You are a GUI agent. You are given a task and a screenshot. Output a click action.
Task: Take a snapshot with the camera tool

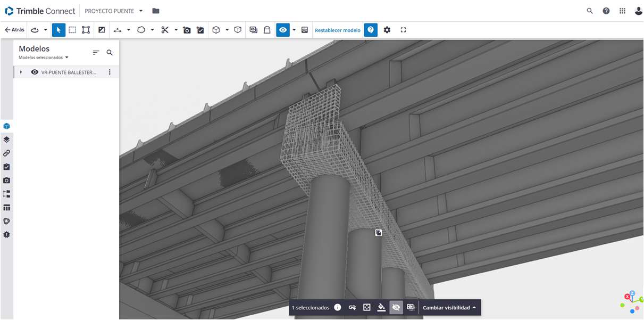(x=187, y=30)
